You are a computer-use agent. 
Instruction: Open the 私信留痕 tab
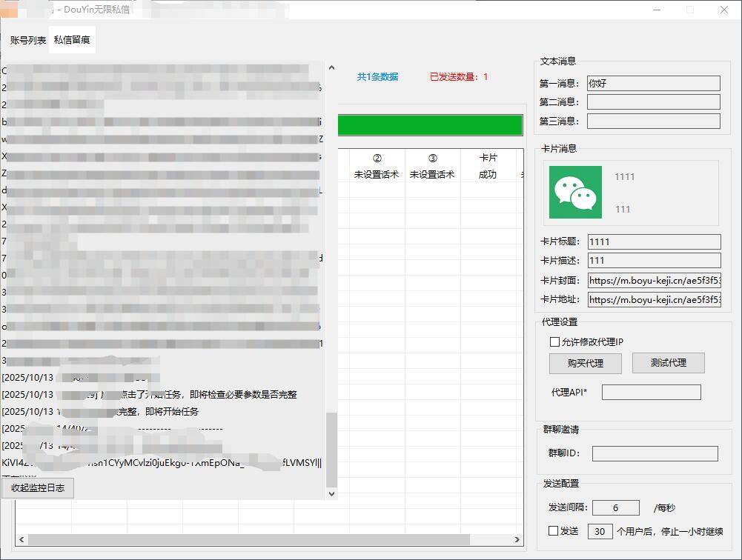coord(72,40)
